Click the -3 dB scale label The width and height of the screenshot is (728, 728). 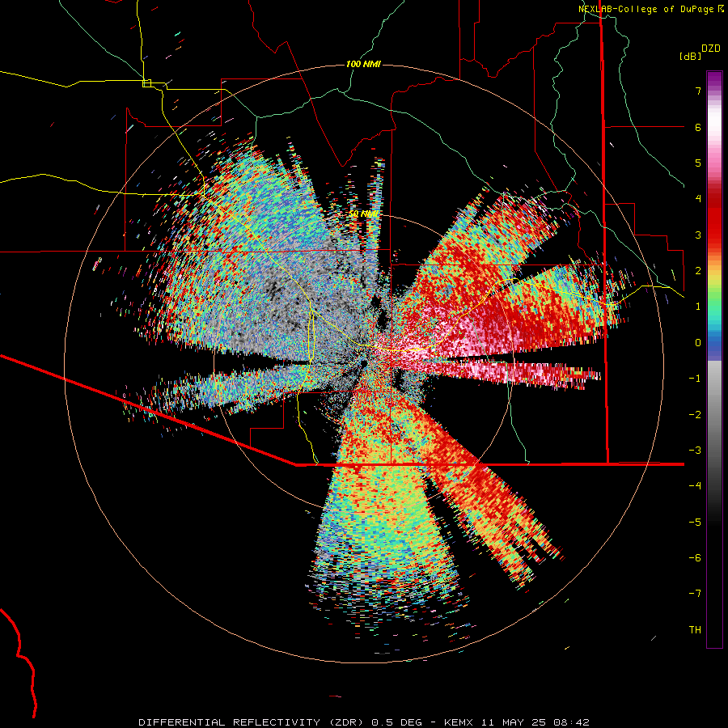(695, 451)
